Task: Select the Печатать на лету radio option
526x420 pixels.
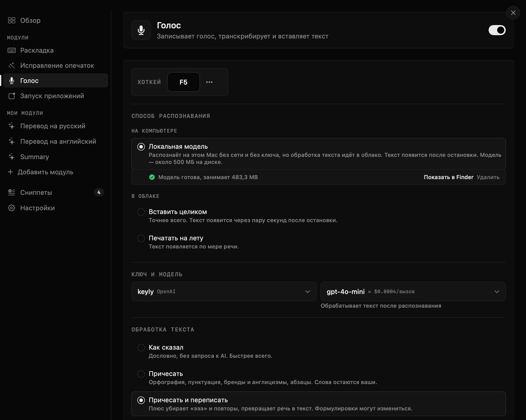Action: pyautogui.click(x=141, y=238)
